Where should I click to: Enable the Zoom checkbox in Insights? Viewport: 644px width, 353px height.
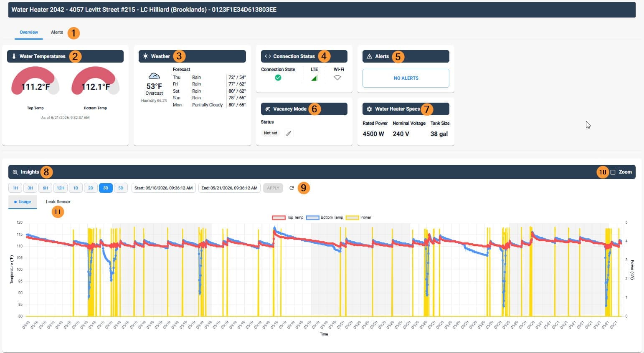[613, 172]
